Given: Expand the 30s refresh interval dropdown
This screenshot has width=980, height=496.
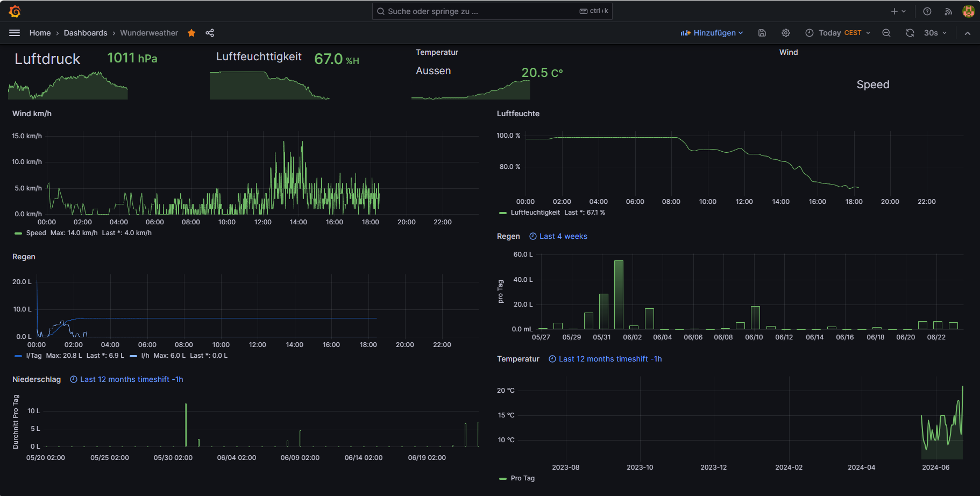Looking at the screenshot, I should pyautogui.click(x=935, y=33).
